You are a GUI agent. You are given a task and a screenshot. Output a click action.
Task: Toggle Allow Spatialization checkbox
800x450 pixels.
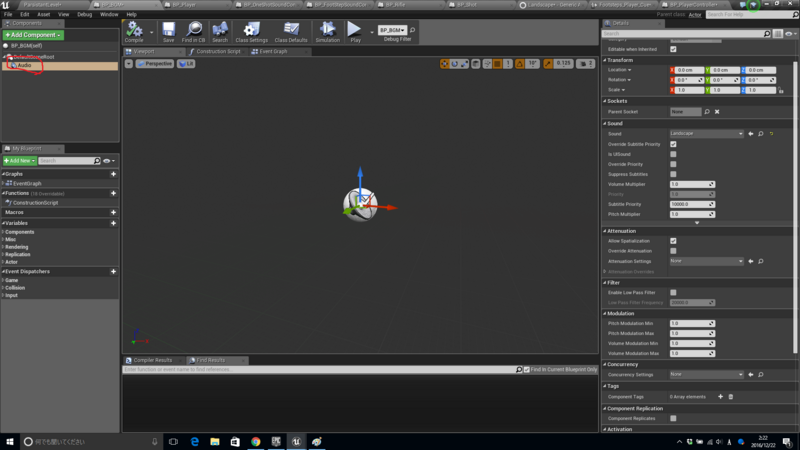[x=673, y=241]
